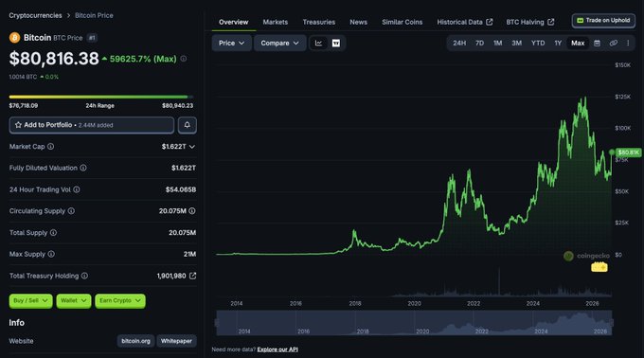Click the orange Bitcoin logo icon
Viewport: 644px width, 358px height.
click(14, 38)
